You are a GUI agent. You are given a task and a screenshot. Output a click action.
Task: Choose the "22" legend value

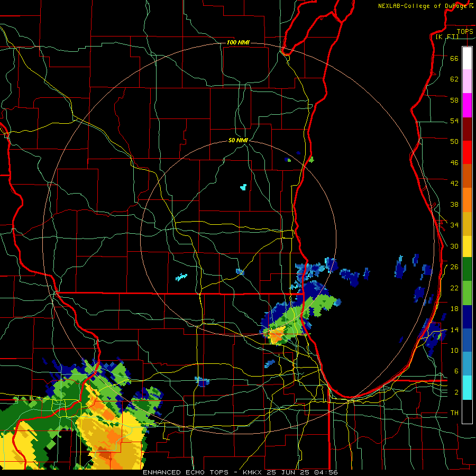[454, 288]
